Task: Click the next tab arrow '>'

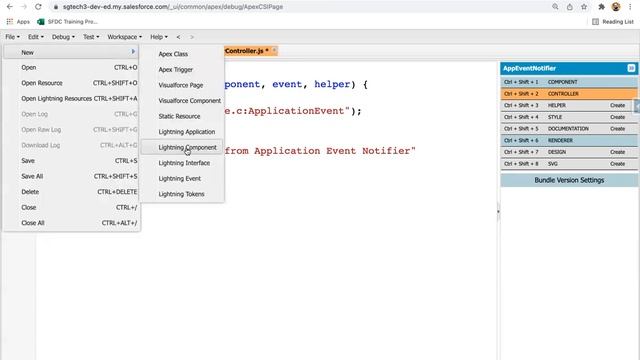Action: tap(192, 37)
